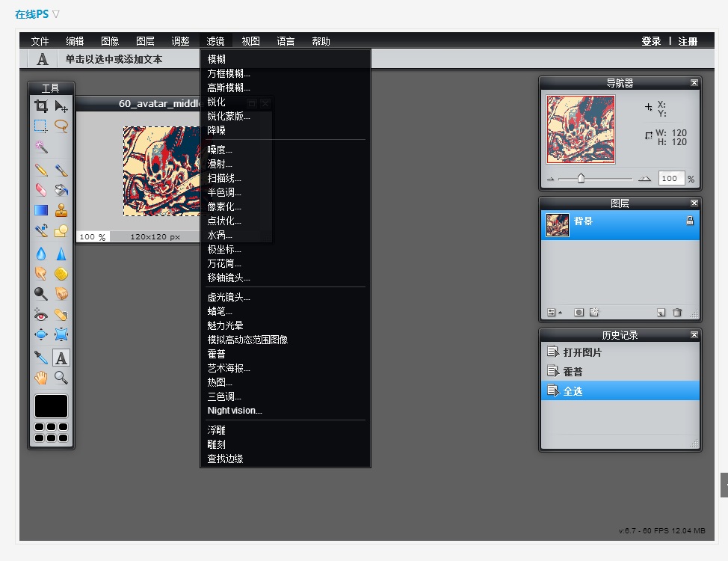Screen dimensions: 728x561
Task: Open the 调整 menu
Action: [x=181, y=41]
